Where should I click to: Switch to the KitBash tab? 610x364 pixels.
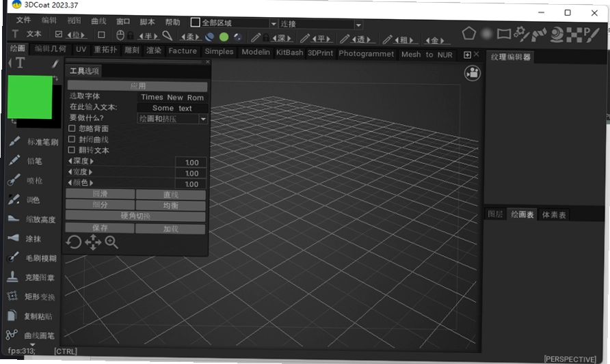(x=289, y=53)
